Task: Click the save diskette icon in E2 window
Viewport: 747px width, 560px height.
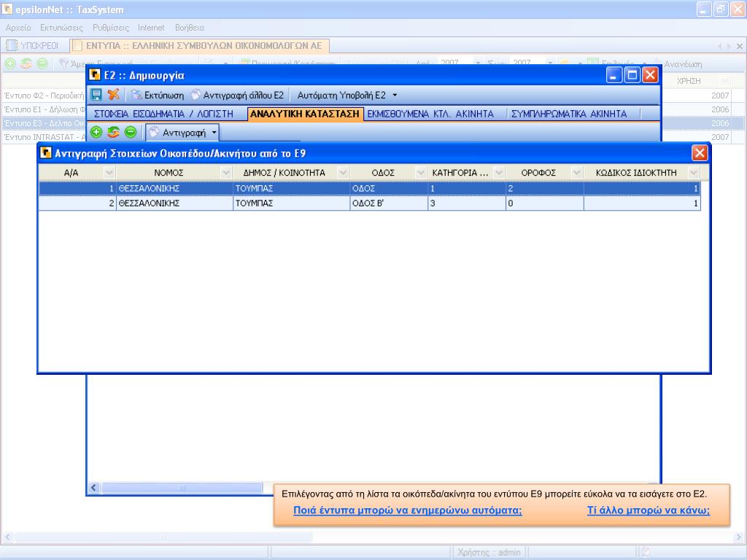Action: click(96, 95)
